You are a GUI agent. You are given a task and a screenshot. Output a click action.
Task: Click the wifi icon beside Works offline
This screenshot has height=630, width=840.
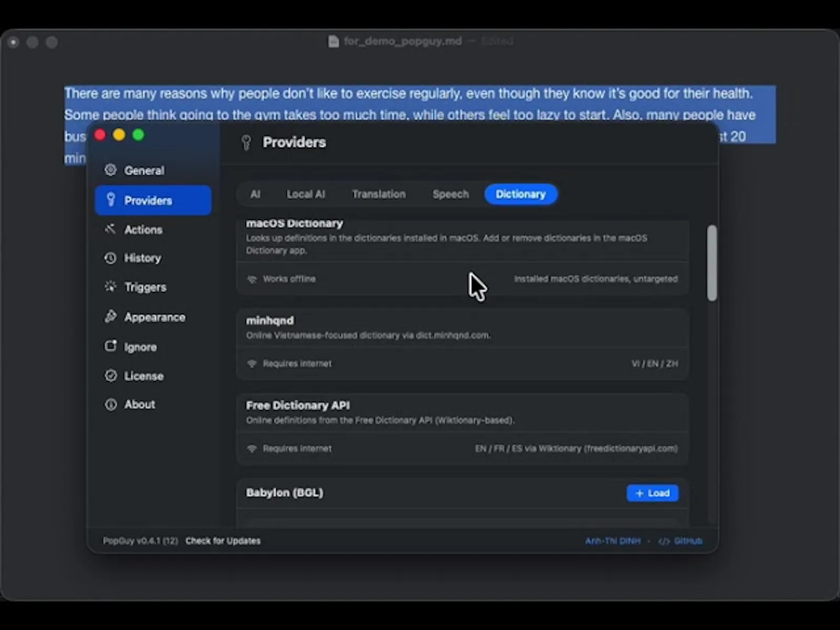point(252,279)
